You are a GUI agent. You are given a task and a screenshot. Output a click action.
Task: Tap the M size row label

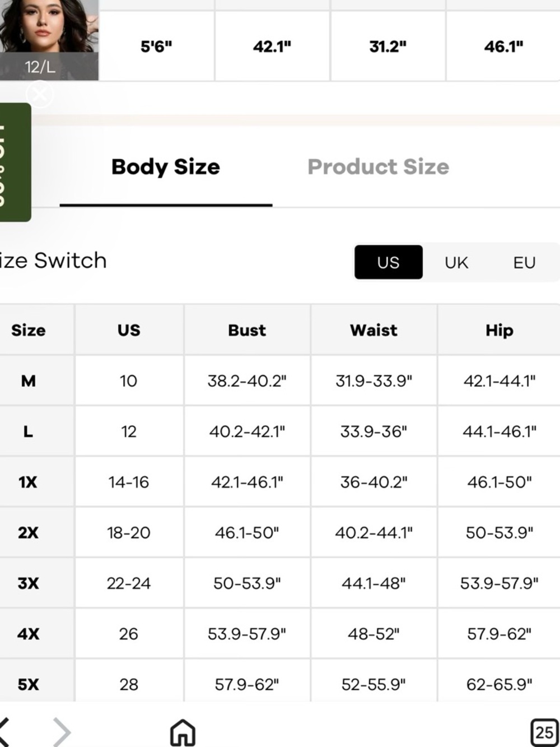[29, 381]
